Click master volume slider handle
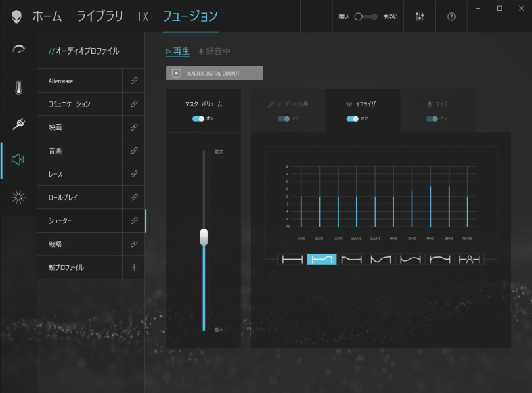532x393 pixels. [204, 237]
